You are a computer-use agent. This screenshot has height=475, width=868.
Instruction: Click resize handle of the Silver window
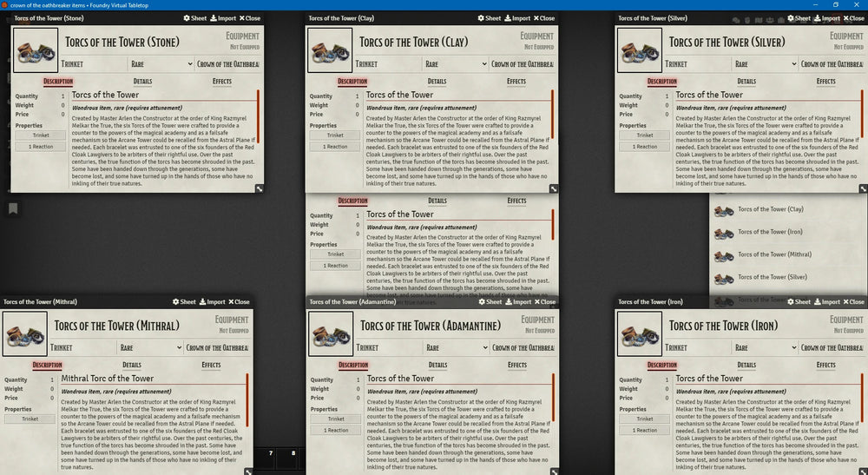pos(863,188)
